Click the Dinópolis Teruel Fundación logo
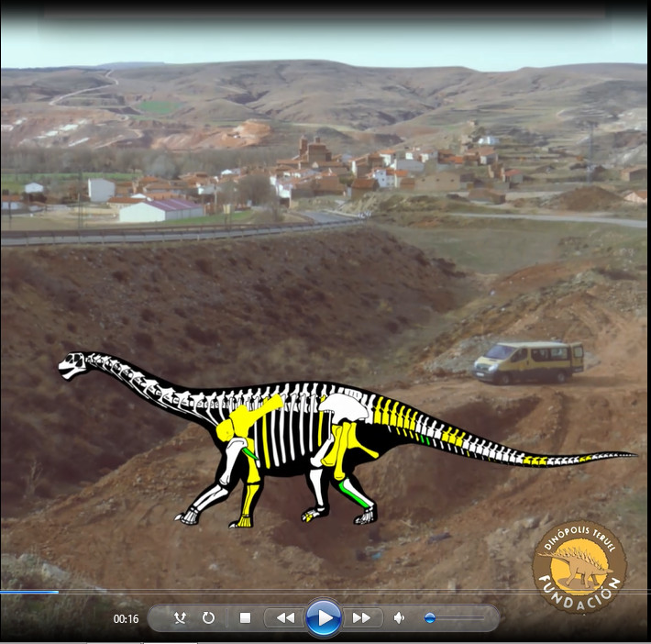651x644 pixels. [x=579, y=566]
